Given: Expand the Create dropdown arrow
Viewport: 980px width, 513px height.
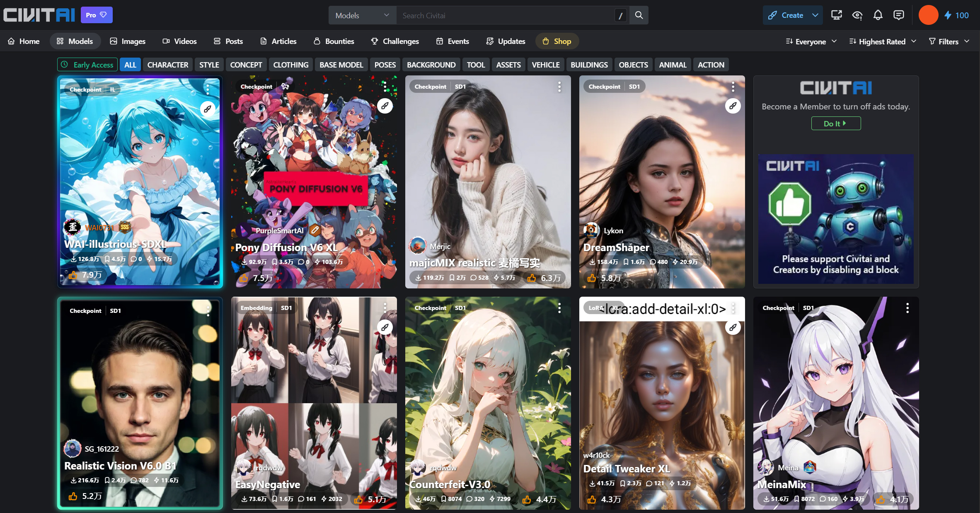Looking at the screenshot, I should tap(815, 15).
